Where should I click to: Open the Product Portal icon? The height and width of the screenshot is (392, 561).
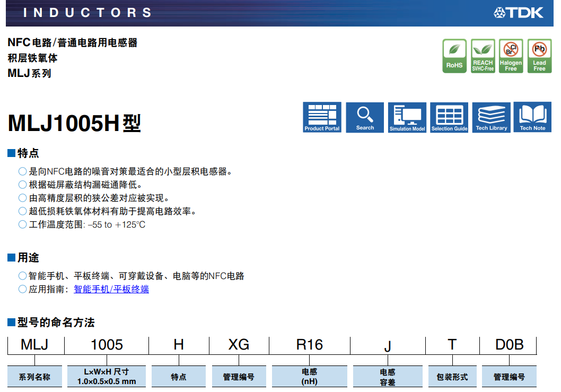point(322,117)
